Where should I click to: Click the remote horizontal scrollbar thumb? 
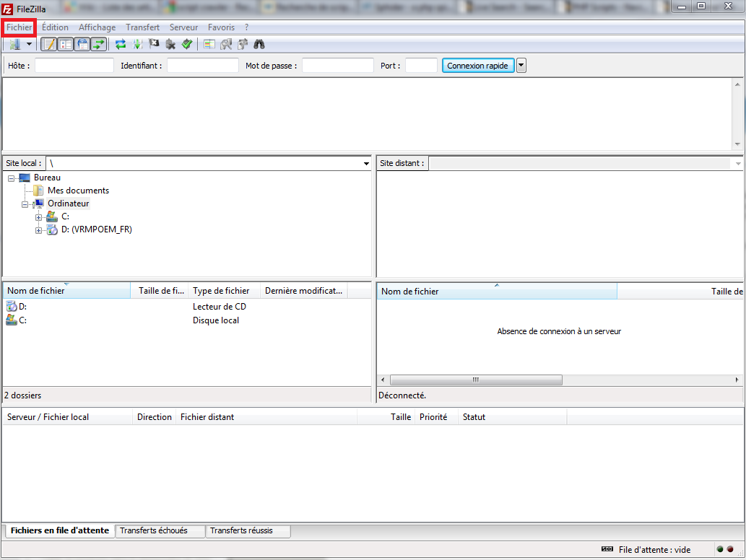tap(476, 380)
